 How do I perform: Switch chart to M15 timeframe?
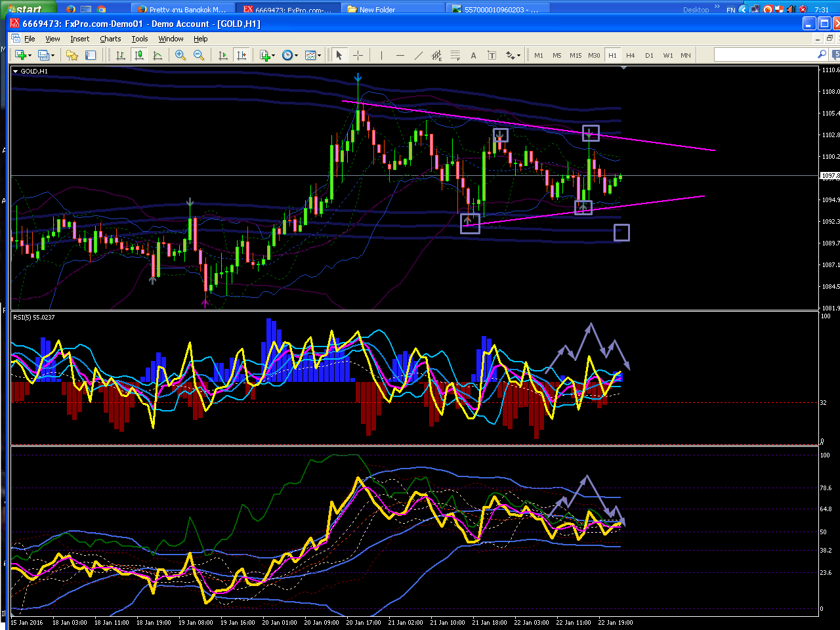coord(576,55)
